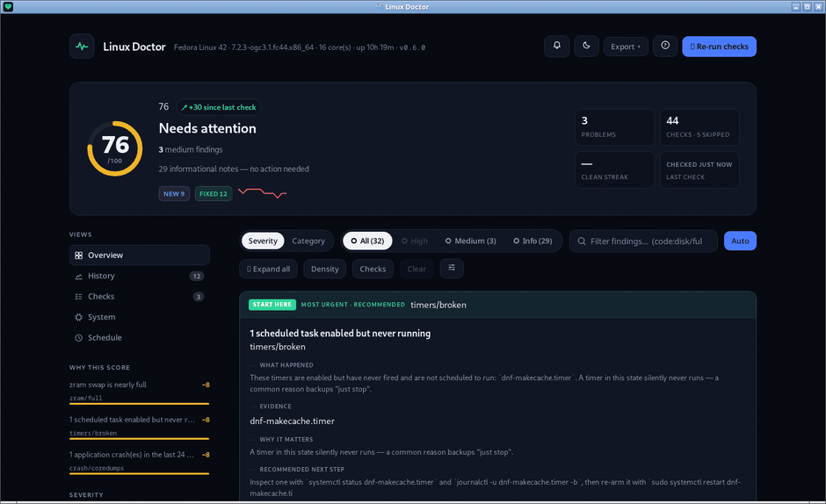Toggle dark mode moon icon
Screen dimensions: 826x504
(x=586, y=46)
